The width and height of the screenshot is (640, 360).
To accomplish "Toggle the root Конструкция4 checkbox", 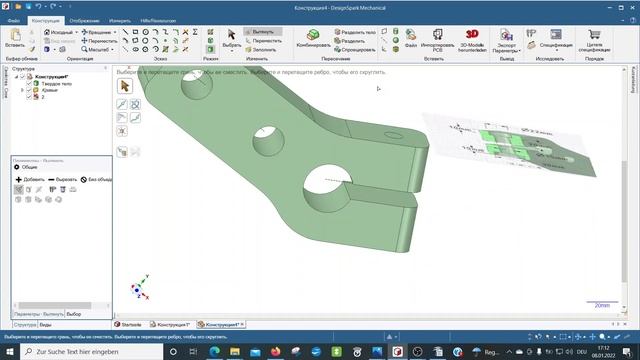I will click(23, 77).
